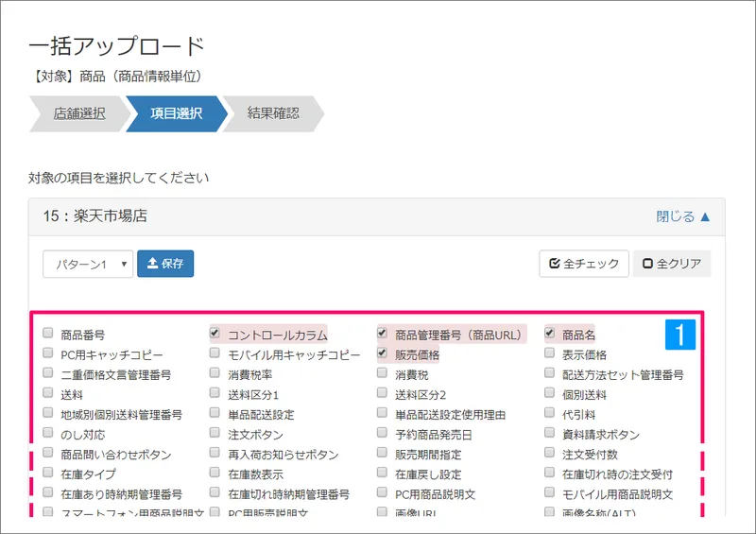Check the 配送方法セット管理番号 checkbox
Screen dimensions: 756x534
click(x=549, y=372)
